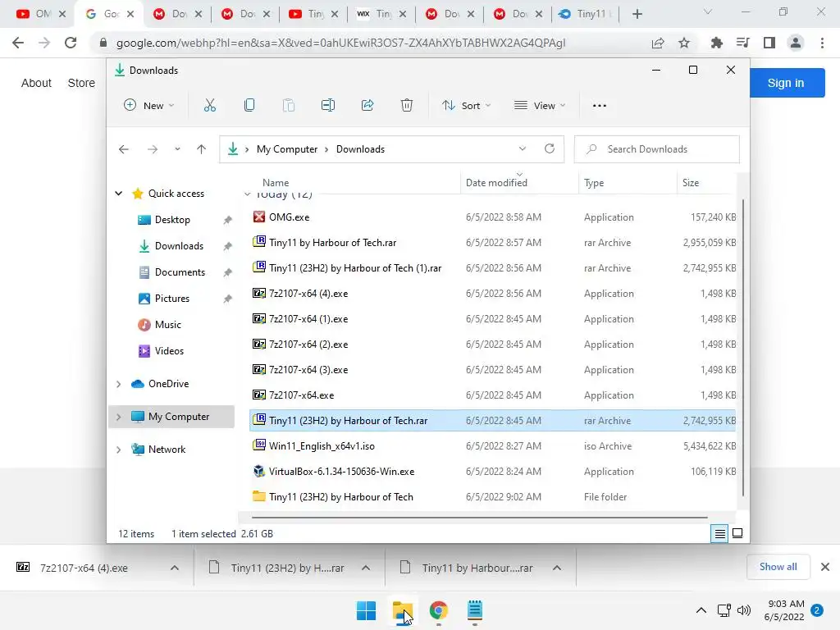Viewport: 840px width, 630px height.
Task: Click into the Search Downloads field
Action: [657, 149]
